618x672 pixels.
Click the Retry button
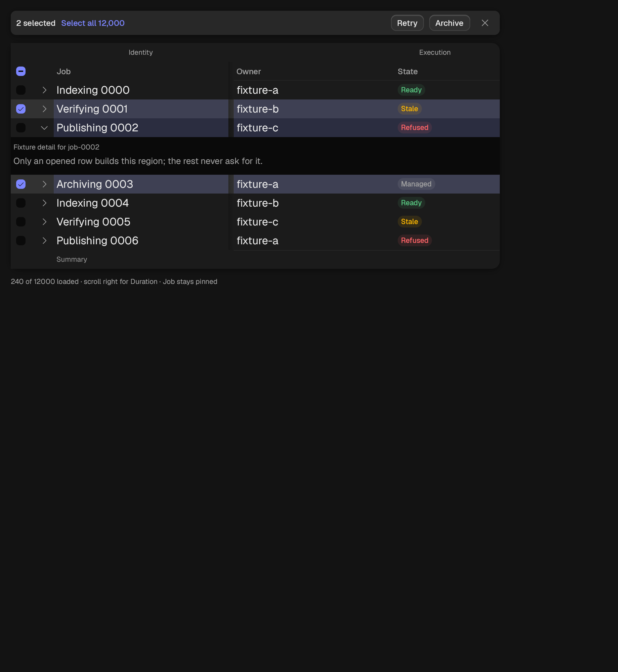407,23
